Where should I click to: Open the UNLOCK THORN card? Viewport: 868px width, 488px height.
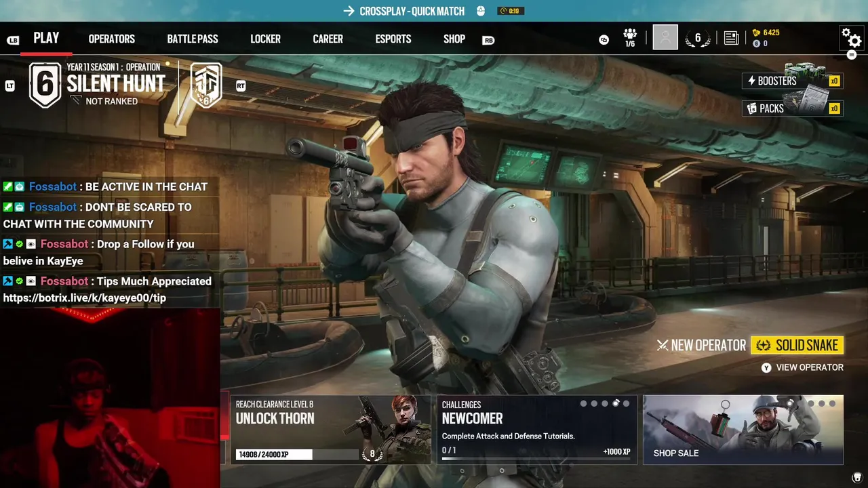[x=331, y=430]
